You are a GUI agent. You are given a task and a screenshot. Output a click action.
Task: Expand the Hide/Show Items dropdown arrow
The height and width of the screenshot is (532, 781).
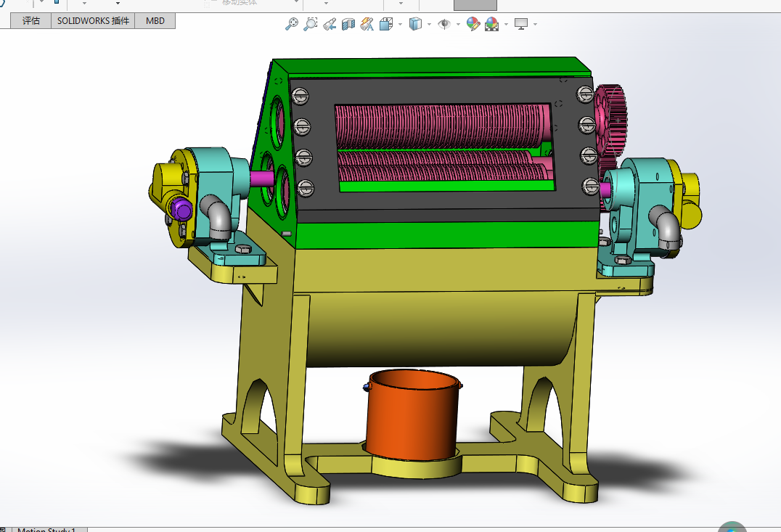(x=458, y=24)
